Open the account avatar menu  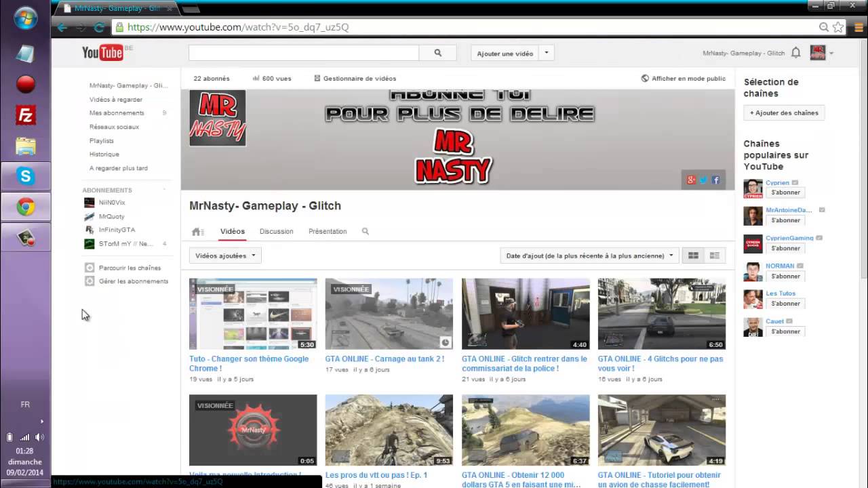818,53
